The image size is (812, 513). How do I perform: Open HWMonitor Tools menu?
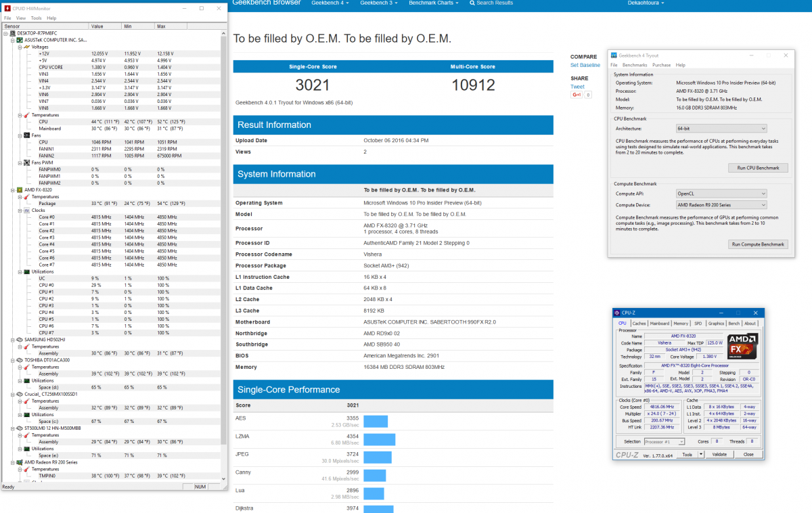click(36, 18)
